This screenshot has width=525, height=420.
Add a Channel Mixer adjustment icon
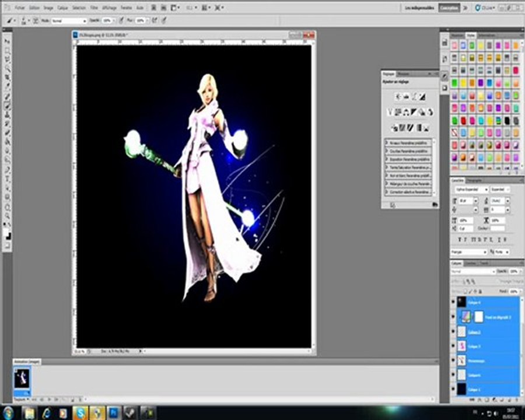430,112
